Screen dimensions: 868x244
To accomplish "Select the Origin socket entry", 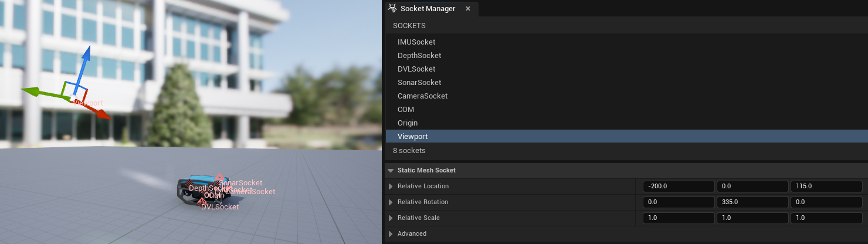I will point(408,123).
